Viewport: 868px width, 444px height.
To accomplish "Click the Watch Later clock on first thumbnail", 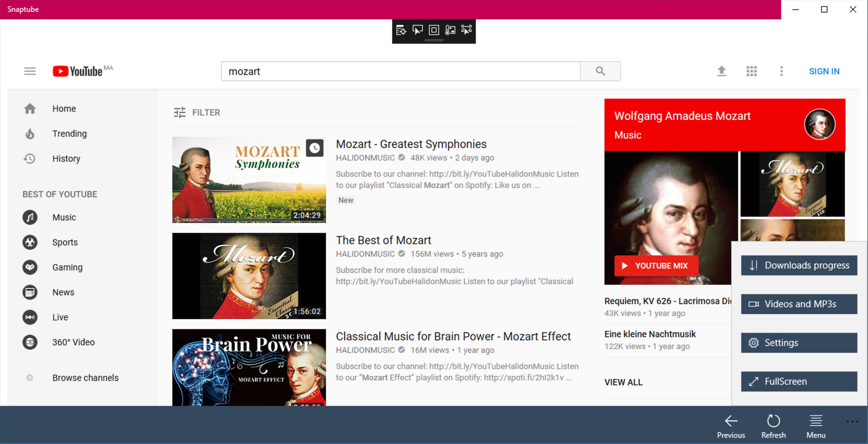I will (x=314, y=148).
